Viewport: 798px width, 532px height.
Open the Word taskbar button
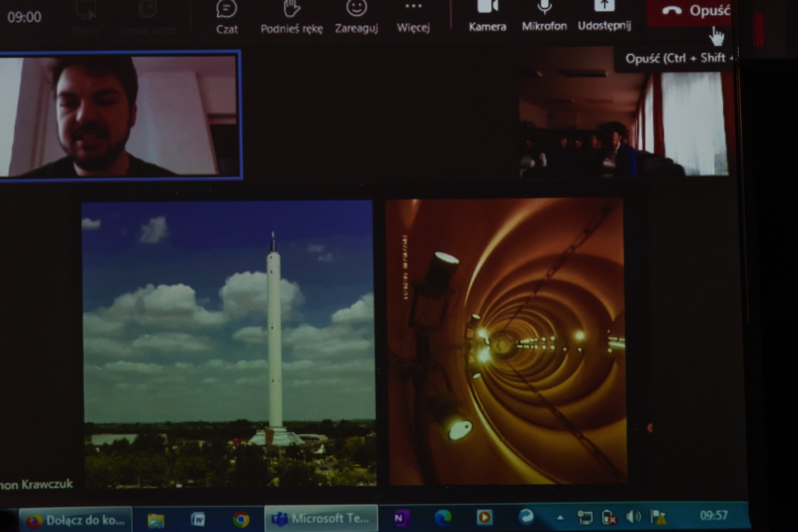pos(198,520)
